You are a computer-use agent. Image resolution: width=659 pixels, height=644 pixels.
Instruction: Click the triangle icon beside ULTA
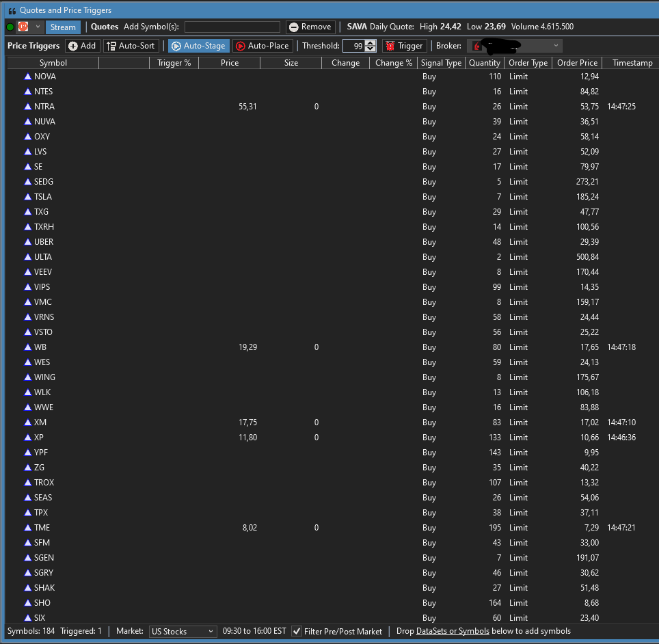(x=28, y=257)
